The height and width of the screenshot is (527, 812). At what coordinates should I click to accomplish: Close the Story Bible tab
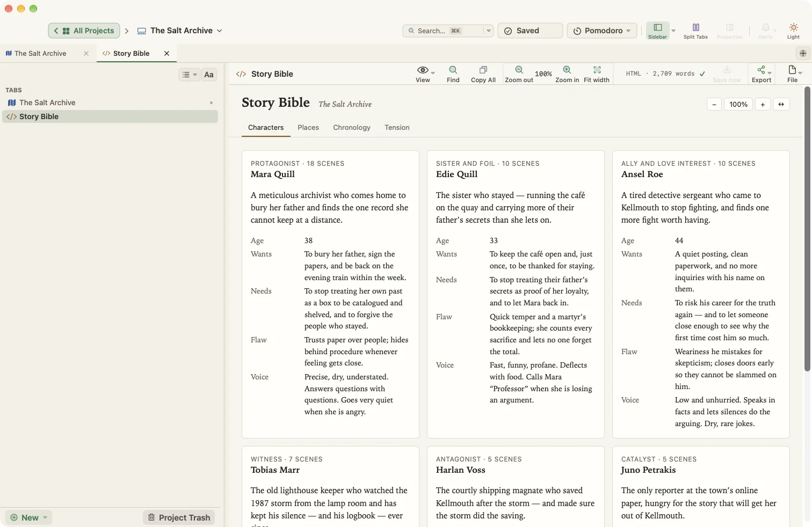[x=166, y=53]
